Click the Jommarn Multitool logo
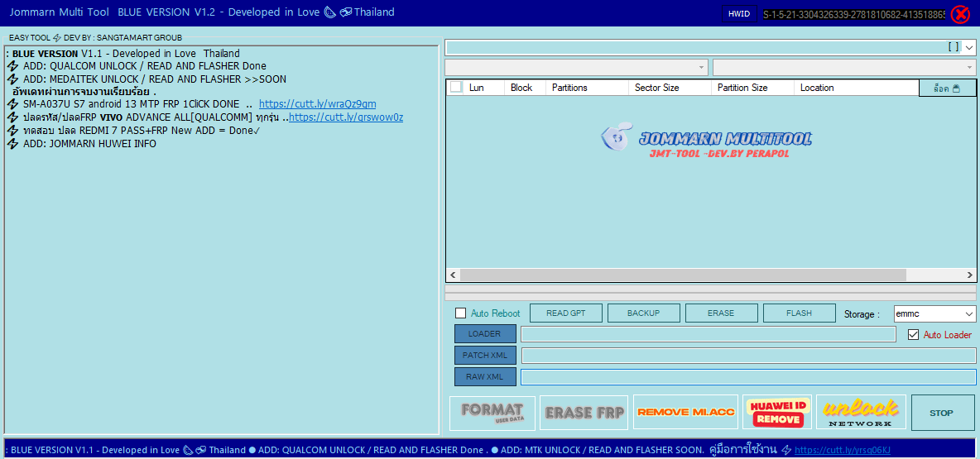 [x=706, y=140]
